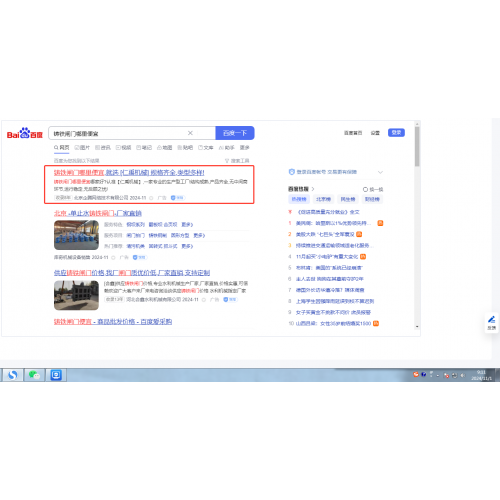The image size is (500, 500).
Task: Open WeChat from the taskbar
Action: click(x=34, y=375)
